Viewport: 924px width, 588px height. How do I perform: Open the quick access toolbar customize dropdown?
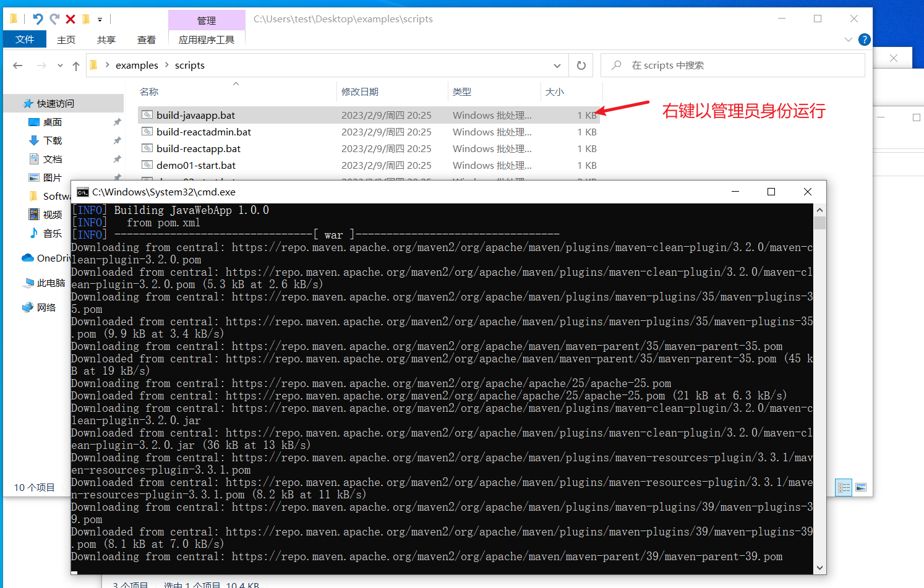[100, 20]
